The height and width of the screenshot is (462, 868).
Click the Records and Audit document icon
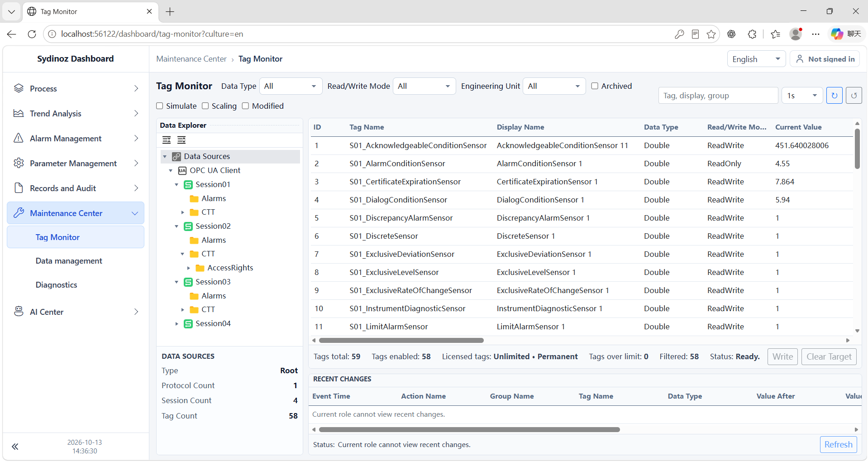(19, 188)
